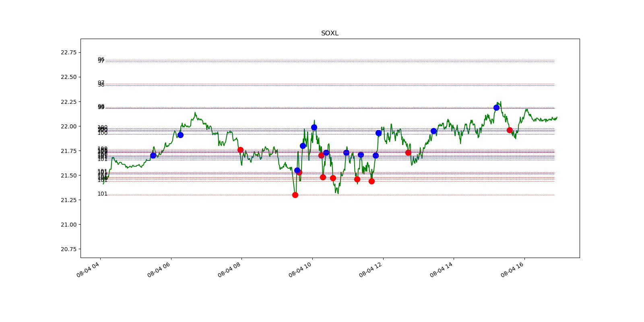
Task: Click the SOXL chart title
Action: (x=330, y=33)
